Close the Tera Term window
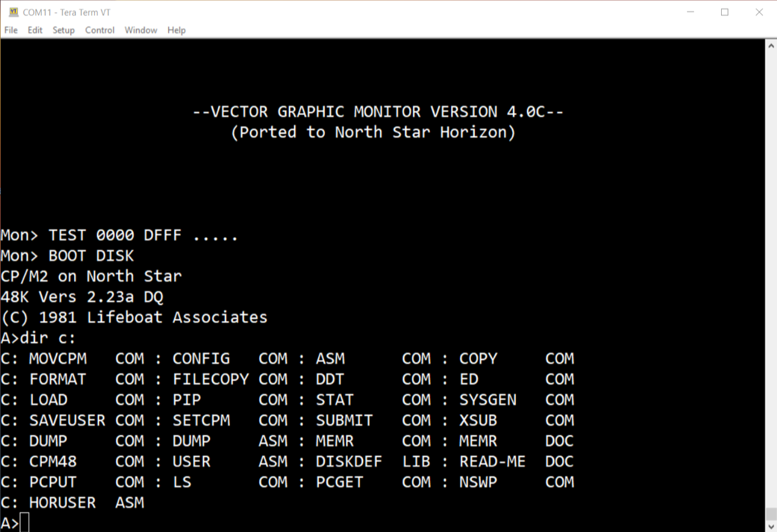777x532 pixels. click(759, 12)
